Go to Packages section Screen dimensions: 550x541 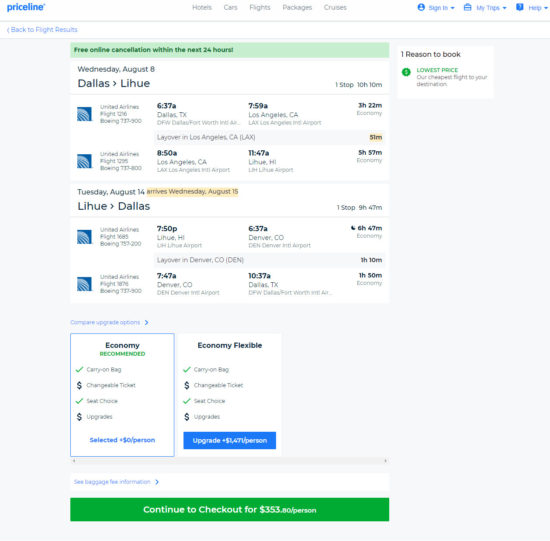pyautogui.click(x=297, y=7)
